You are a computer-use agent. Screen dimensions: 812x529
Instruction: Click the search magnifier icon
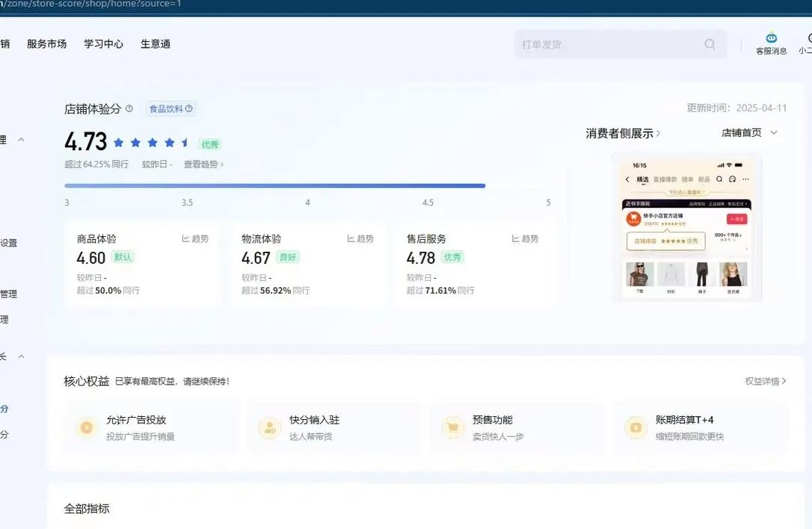coord(709,44)
